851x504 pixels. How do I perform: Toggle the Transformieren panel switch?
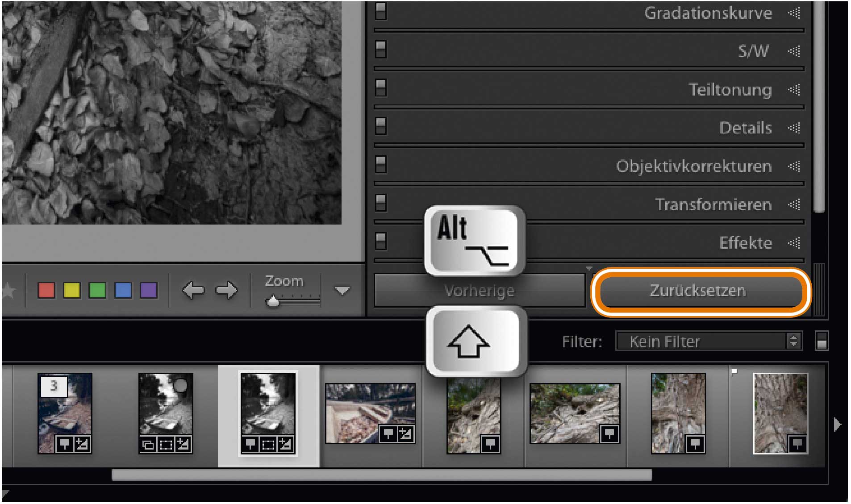coord(381,203)
